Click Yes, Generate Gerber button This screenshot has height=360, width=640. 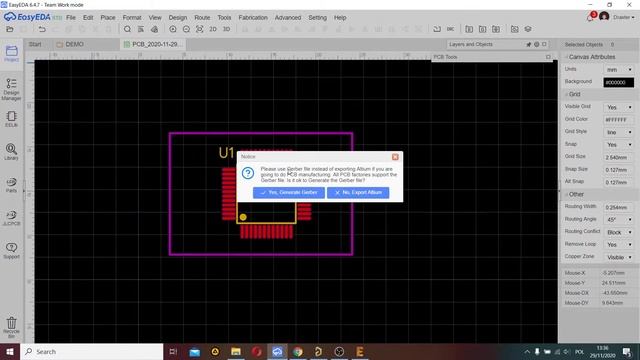pos(289,193)
